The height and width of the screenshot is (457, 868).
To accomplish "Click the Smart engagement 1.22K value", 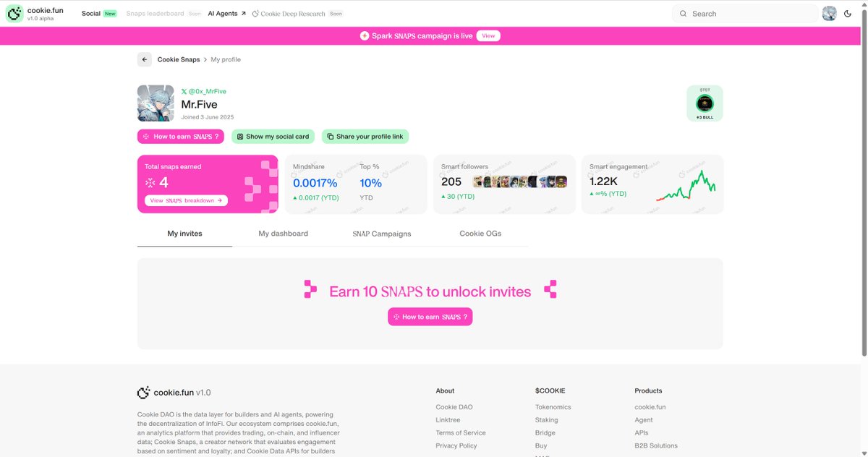I will click(604, 181).
